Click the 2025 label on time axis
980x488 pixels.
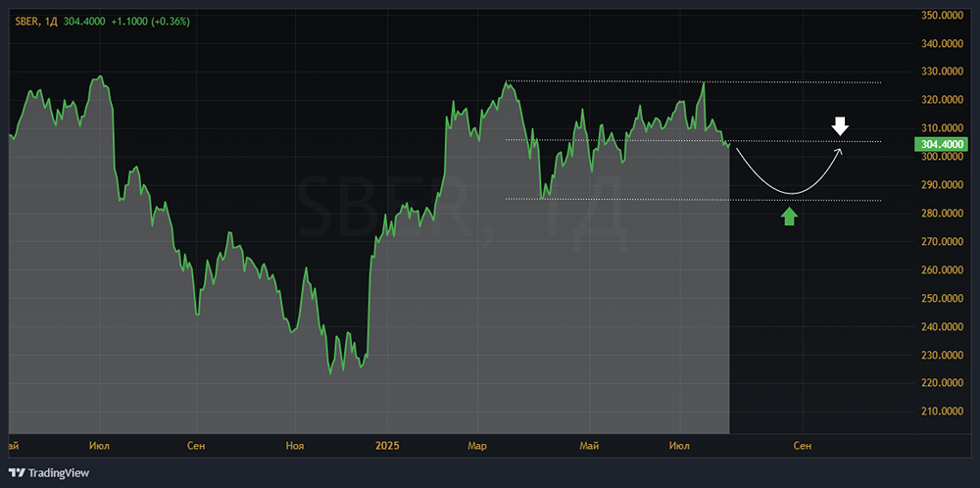tap(387, 446)
